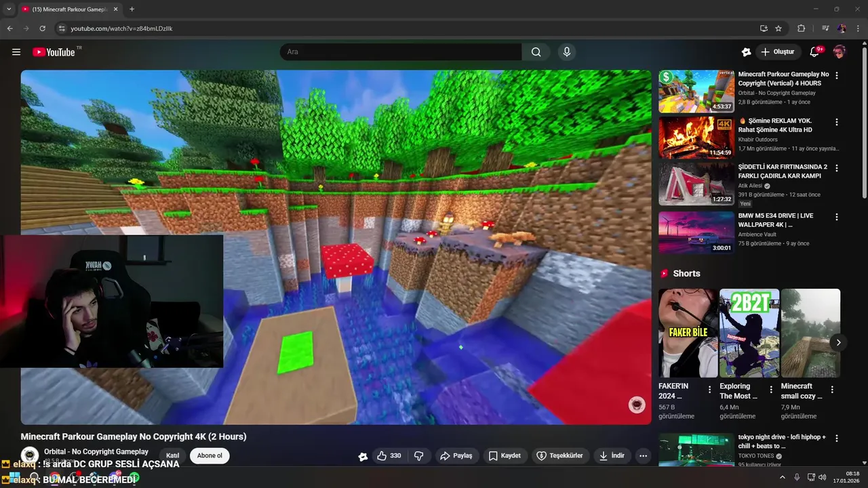Click the address bar URL
The width and height of the screenshot is (868, 488).
pos(122,28)
